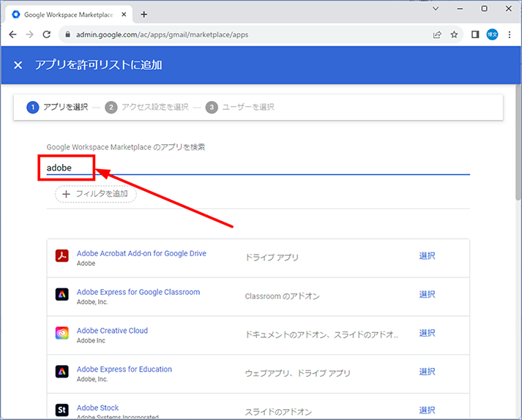Screen dimensions: 522x420
Task: Click step 1 アプリを選択
Action: (57, 107)
